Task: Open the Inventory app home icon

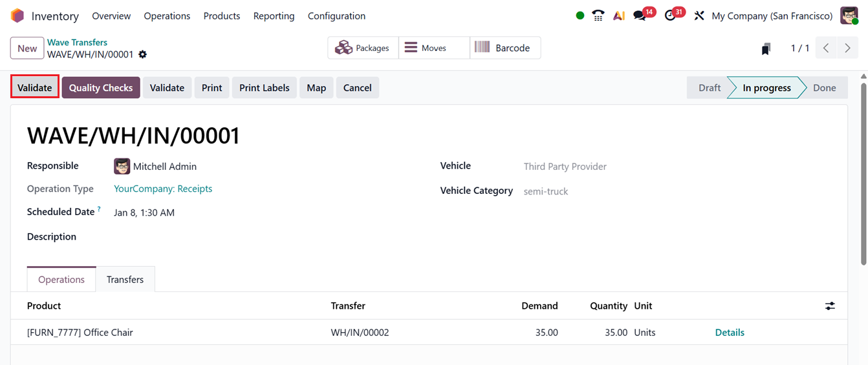Action: 17,16
